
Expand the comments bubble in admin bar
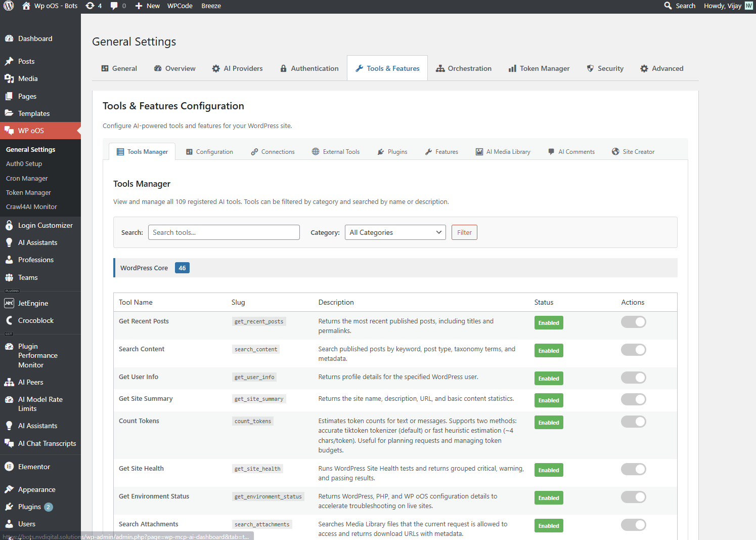(x=117, y=6)
